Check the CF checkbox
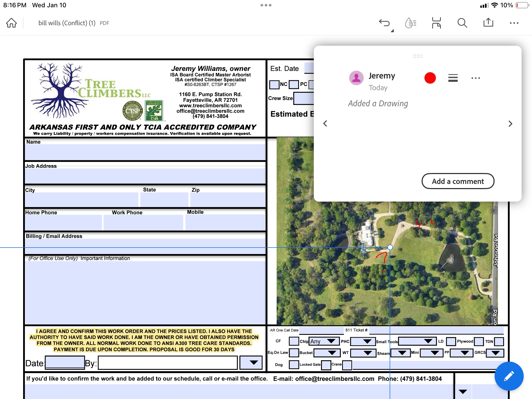 coord(294,341)
